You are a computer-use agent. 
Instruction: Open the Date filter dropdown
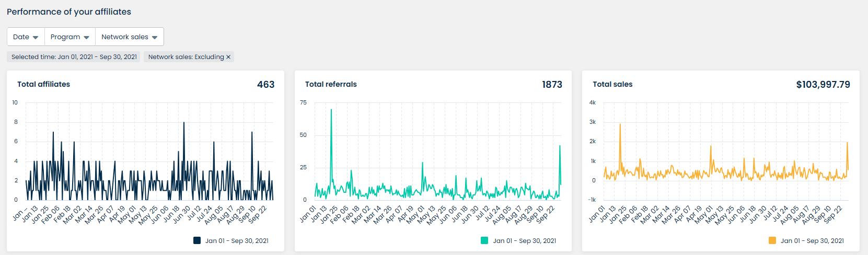[x=26, y=37]
